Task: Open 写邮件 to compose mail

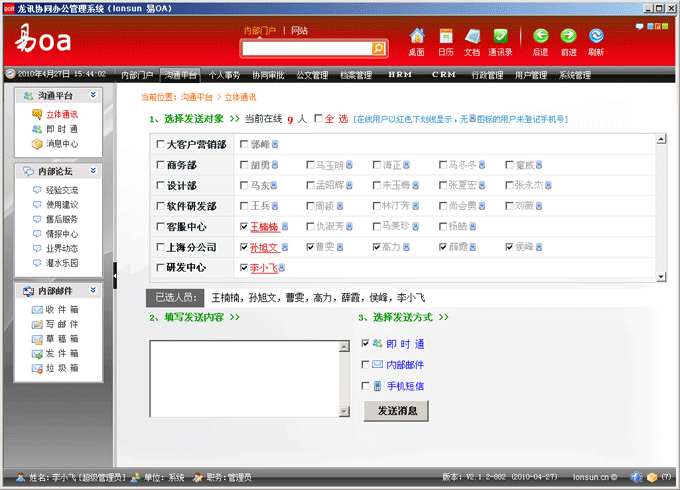Action: [x=62, y=324]
